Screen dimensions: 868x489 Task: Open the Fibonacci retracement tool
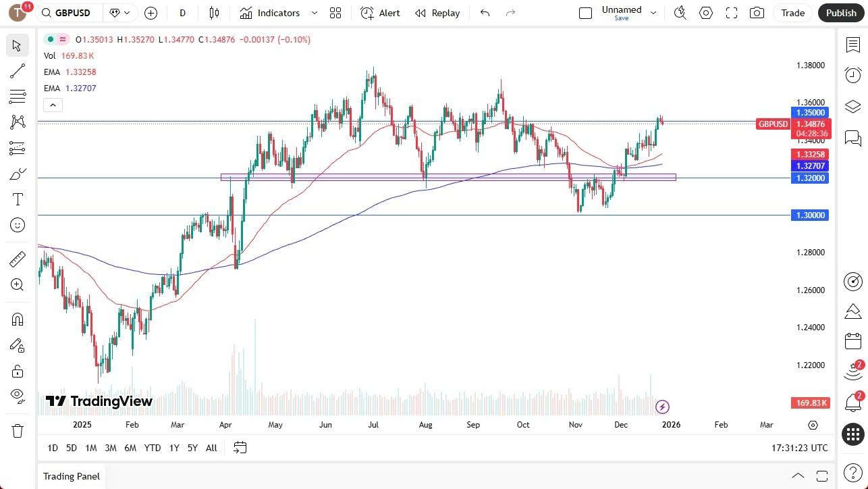17,97
